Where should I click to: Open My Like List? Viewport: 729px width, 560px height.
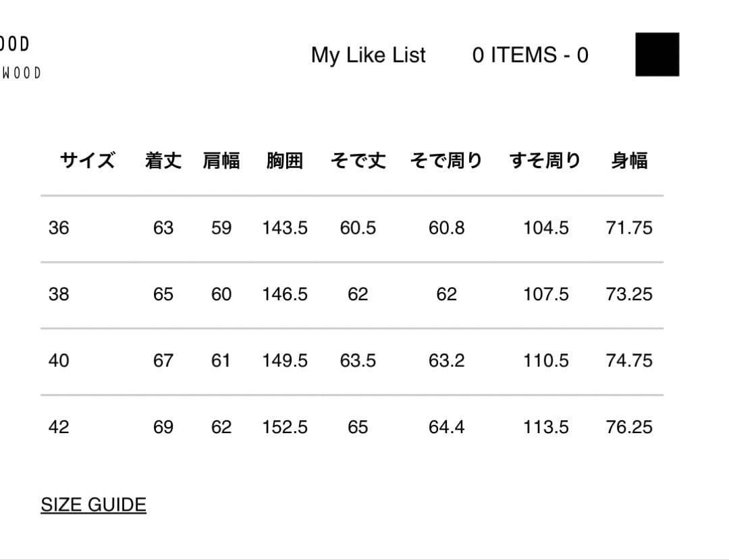pyautogui.click(x=368, y=55)
